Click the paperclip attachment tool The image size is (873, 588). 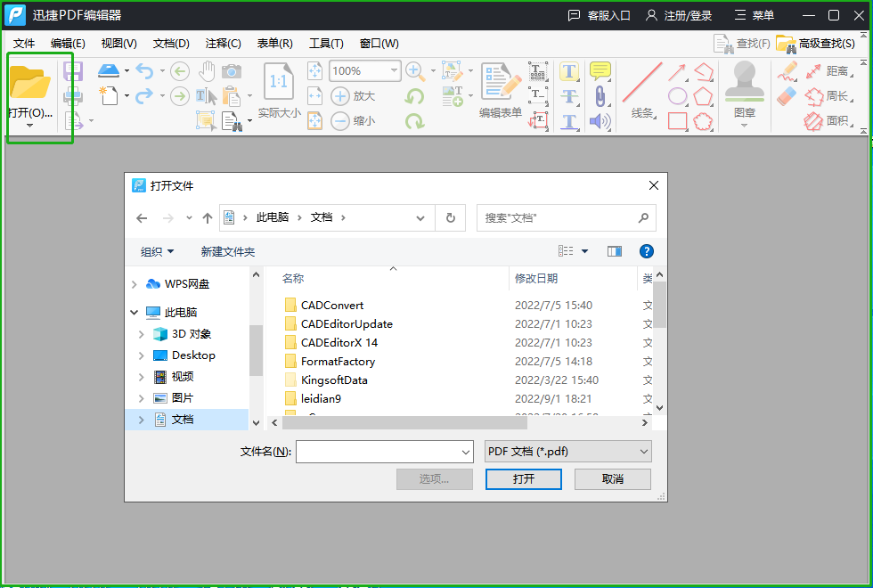(x=600, y=96)
